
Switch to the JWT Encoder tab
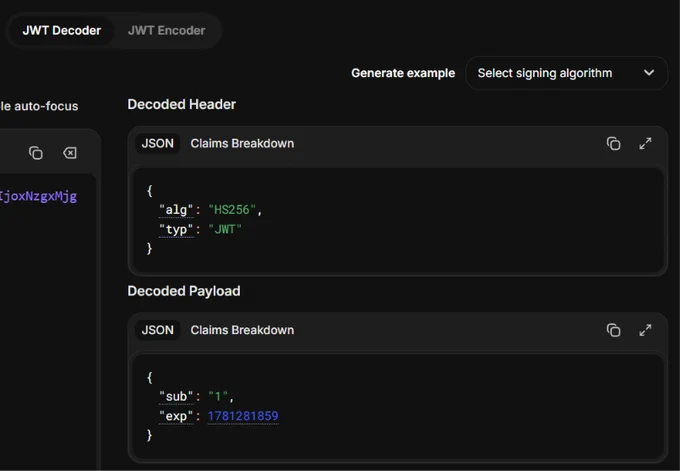[167, 30]
